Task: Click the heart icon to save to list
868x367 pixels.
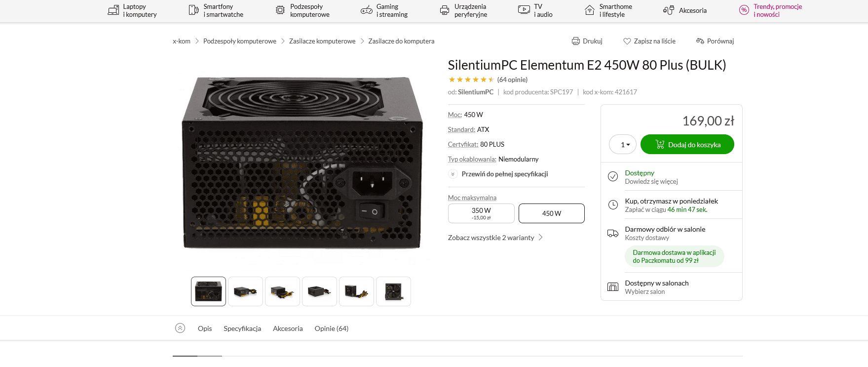Action: [627, 41]
